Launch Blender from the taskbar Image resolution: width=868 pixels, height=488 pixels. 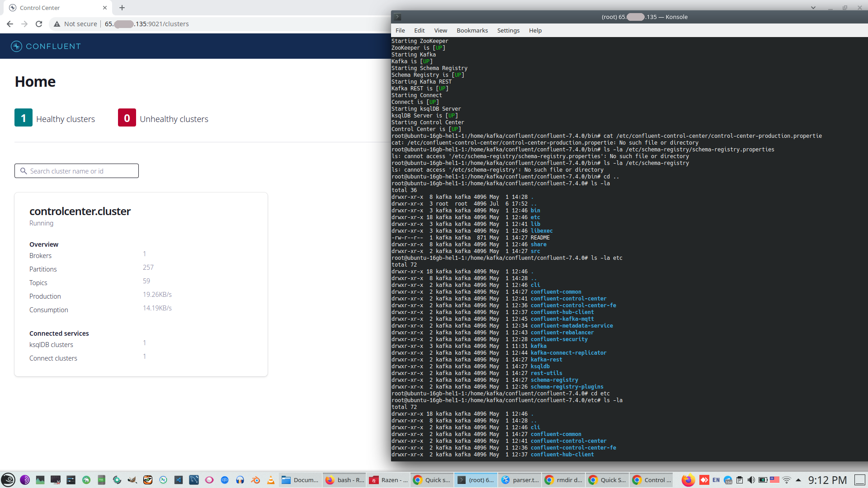tap(255, 480)
